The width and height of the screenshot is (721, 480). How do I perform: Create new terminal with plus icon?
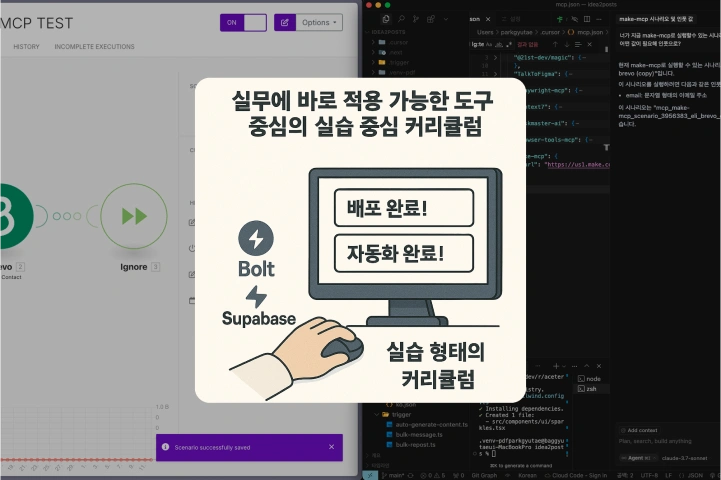[x=556, y=366]
